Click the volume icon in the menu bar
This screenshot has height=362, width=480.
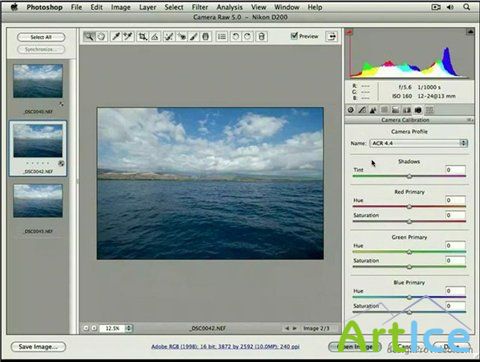(450, 7)
